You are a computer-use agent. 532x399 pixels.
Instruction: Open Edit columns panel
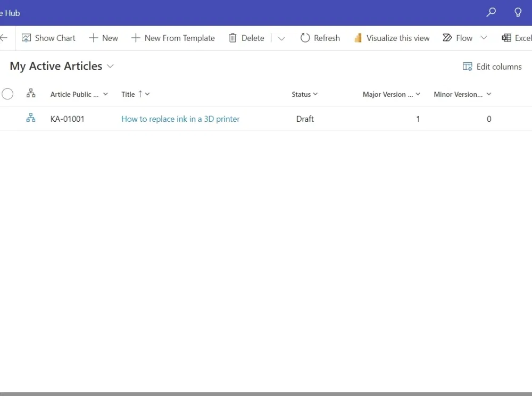[492, 67]
